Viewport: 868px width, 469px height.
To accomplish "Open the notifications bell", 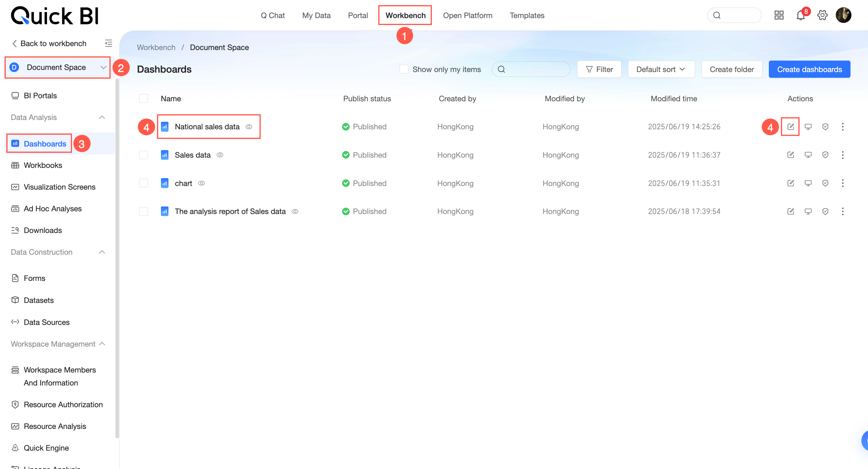I will (x=800, y=15).
